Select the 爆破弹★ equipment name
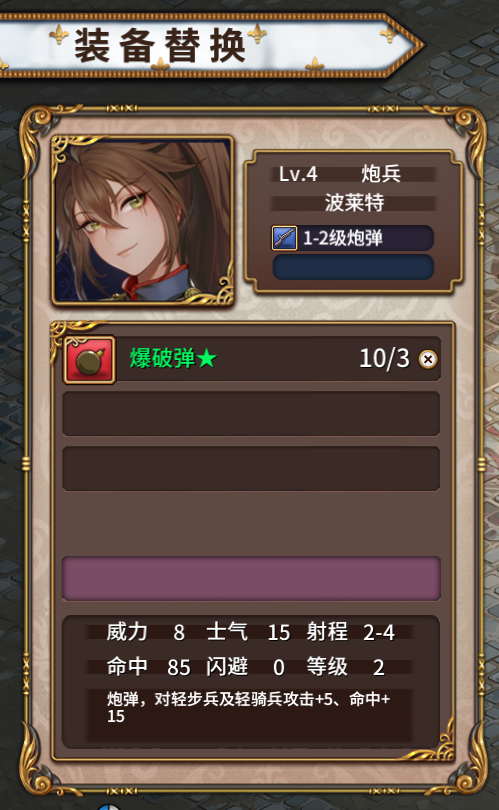 [173, 359]
